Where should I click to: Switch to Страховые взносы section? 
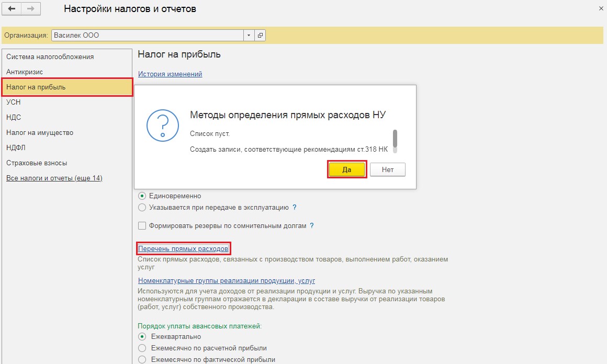37,163
